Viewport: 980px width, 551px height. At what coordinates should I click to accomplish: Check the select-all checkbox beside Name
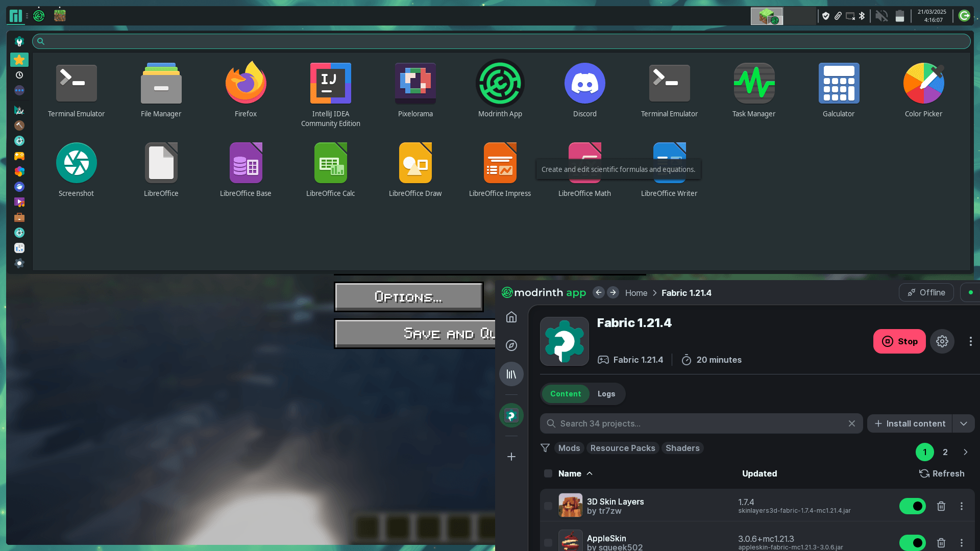(548, 473)
